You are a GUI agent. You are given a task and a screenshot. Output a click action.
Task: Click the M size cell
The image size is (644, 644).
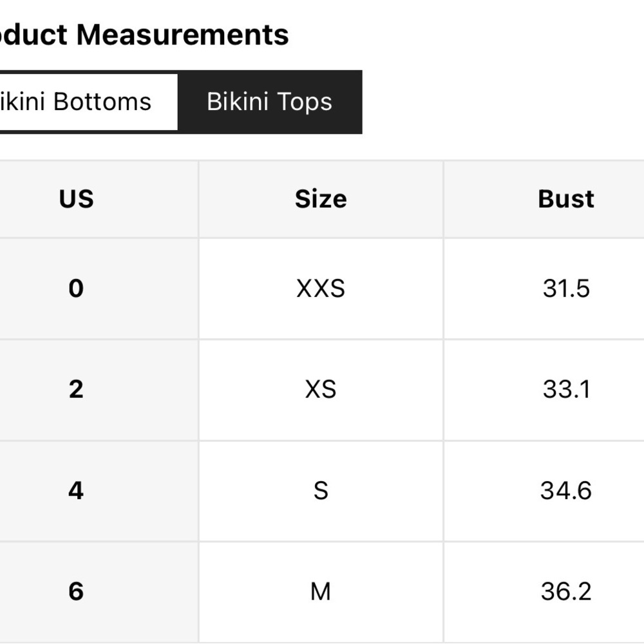point(321,592)
